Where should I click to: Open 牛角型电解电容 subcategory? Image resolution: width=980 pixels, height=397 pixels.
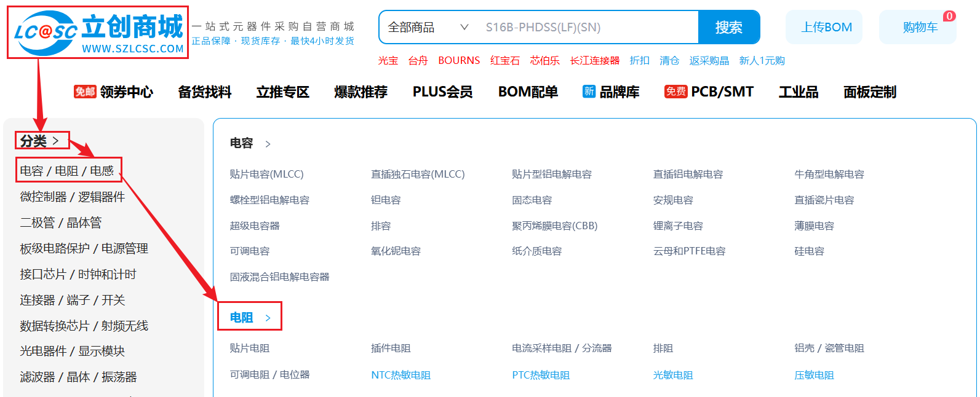point(829,174)
